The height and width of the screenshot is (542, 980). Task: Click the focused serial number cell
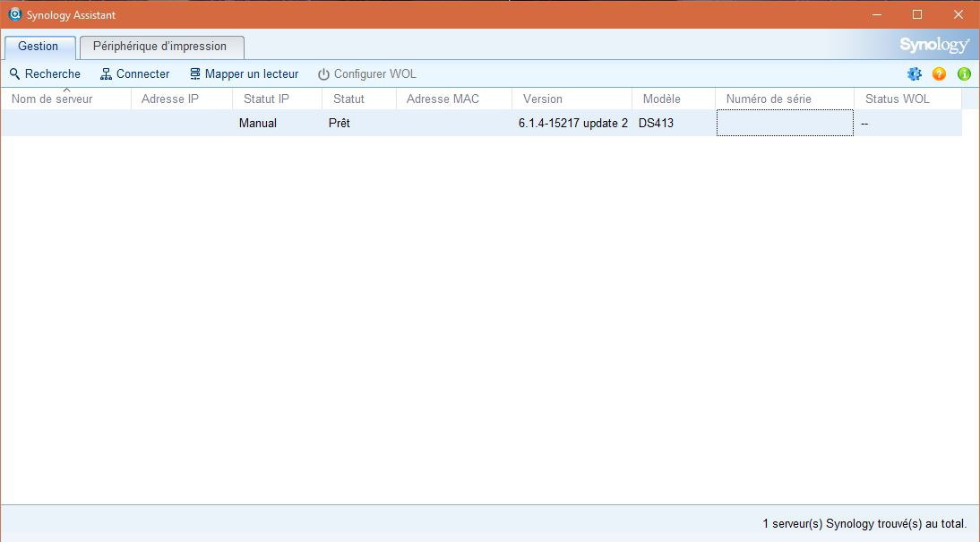(785, 123)
